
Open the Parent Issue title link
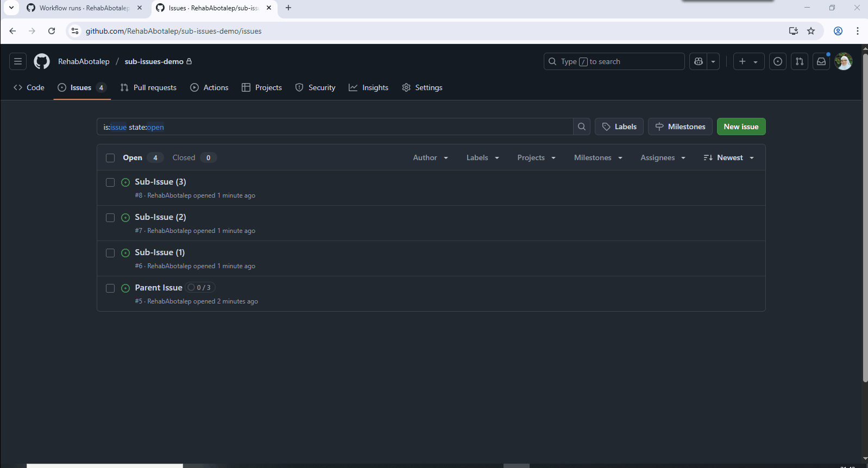[x=159, y=287]
